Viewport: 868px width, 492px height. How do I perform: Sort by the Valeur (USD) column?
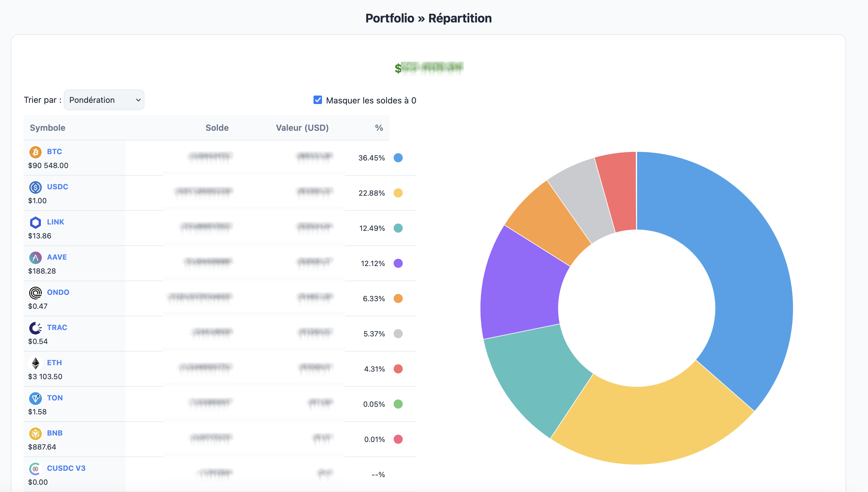[302, 128]
